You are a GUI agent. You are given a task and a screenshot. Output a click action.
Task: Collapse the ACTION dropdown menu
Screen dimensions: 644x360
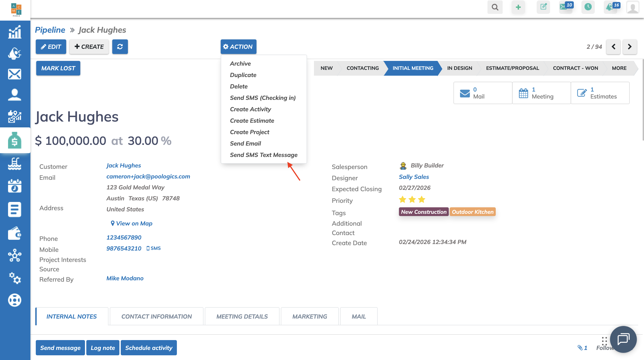point(238,47)
